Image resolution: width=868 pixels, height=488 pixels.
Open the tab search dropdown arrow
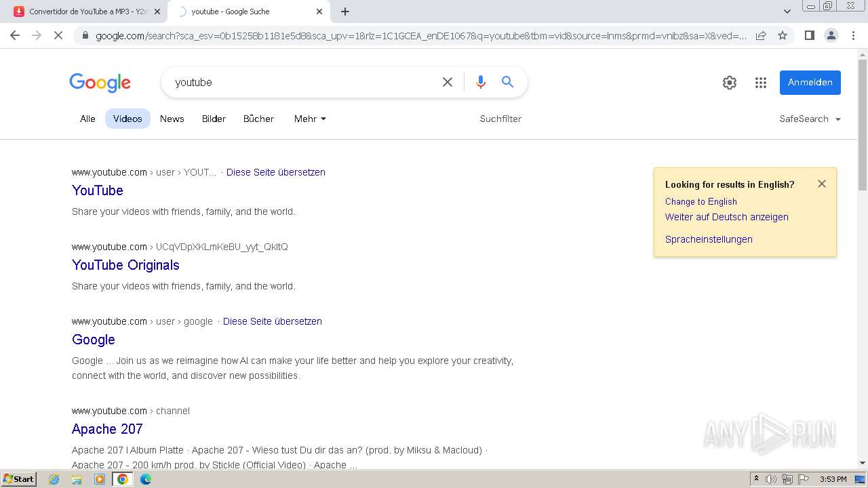tap(787, 12)
